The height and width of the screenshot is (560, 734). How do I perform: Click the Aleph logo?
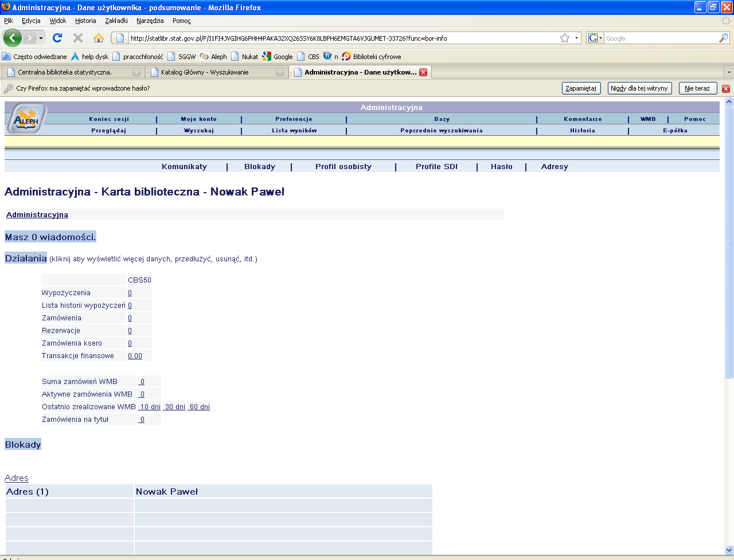pos(26,119)
